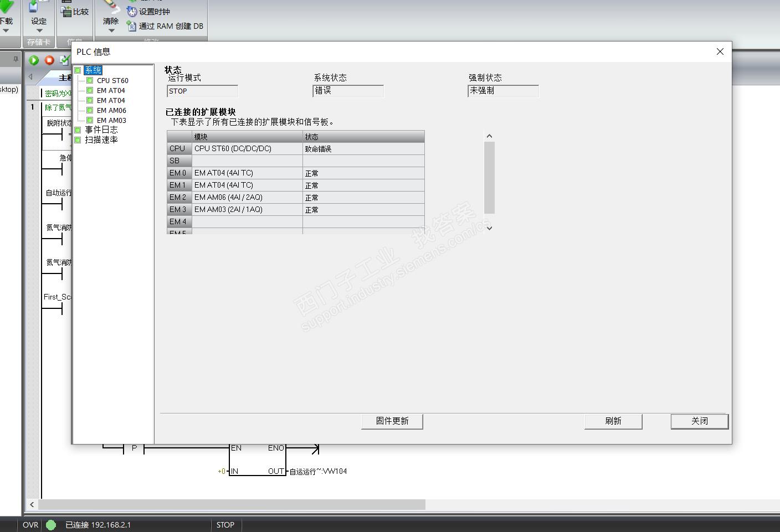This screenshot has height=532, width=780.
Task: Click the left arrow of the editor horizontal scrollbar
Action: pyautogui.click(x=32, y=504)
